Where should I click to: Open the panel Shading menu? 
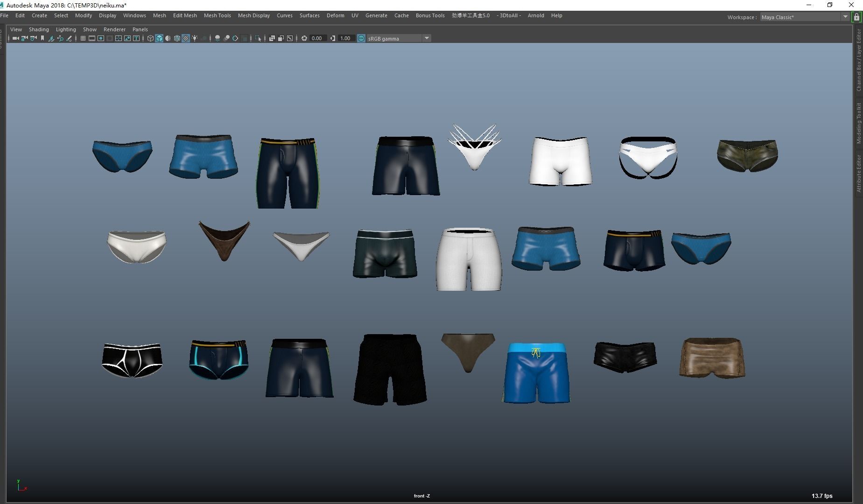point(39,29)
